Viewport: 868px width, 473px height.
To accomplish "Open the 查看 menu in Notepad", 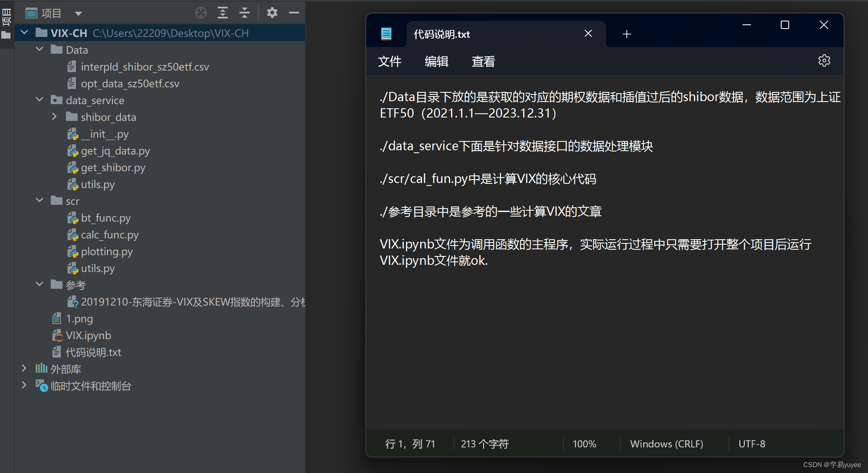I will click(x=483, y=62).
